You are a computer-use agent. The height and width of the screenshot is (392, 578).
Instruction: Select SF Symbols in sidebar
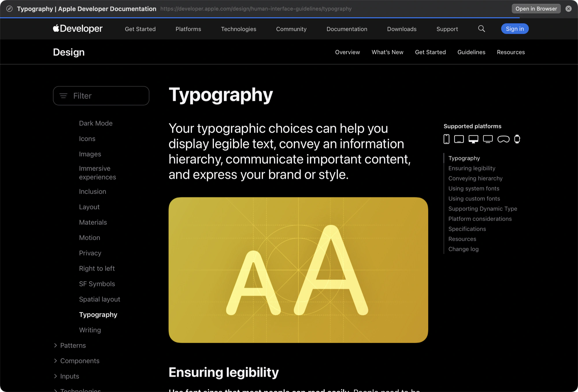(97, 284)
